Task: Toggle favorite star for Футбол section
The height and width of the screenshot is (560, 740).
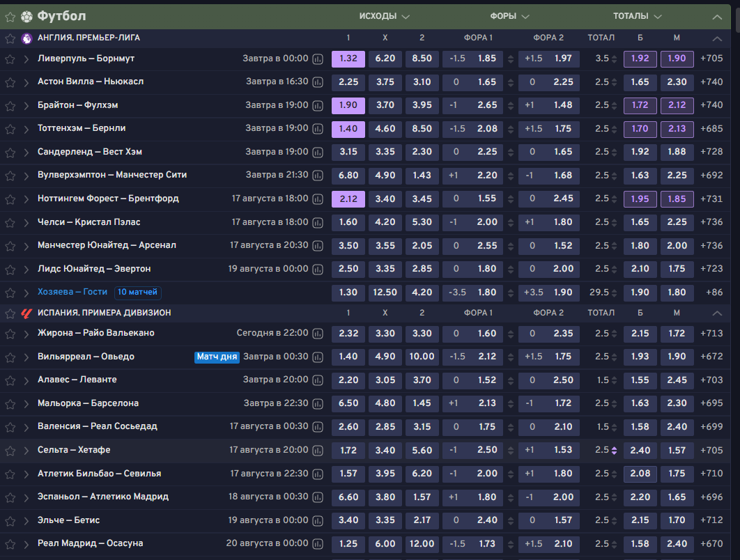Action: coord(10,17)
